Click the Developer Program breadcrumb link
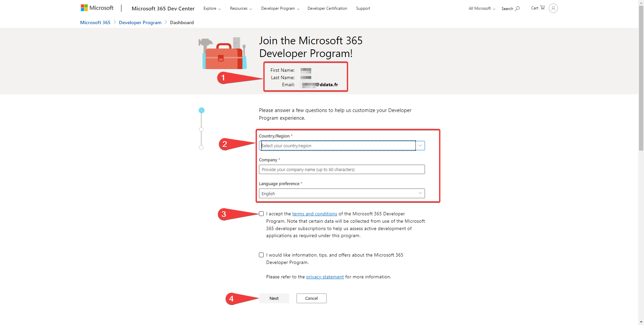This screenshot has height=325, width=644. tap(140, 22)
